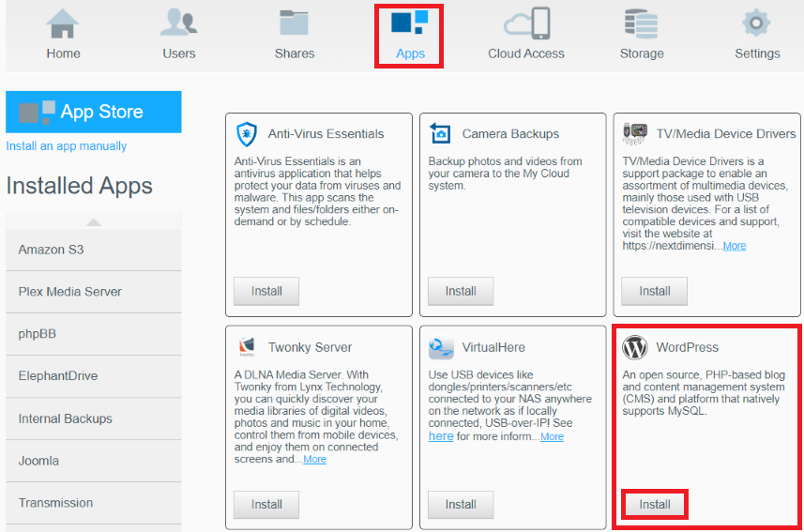The height and width of the screenshot is (532, 804).
Task: Install the Camera Backups app
Action: [461, 291]
